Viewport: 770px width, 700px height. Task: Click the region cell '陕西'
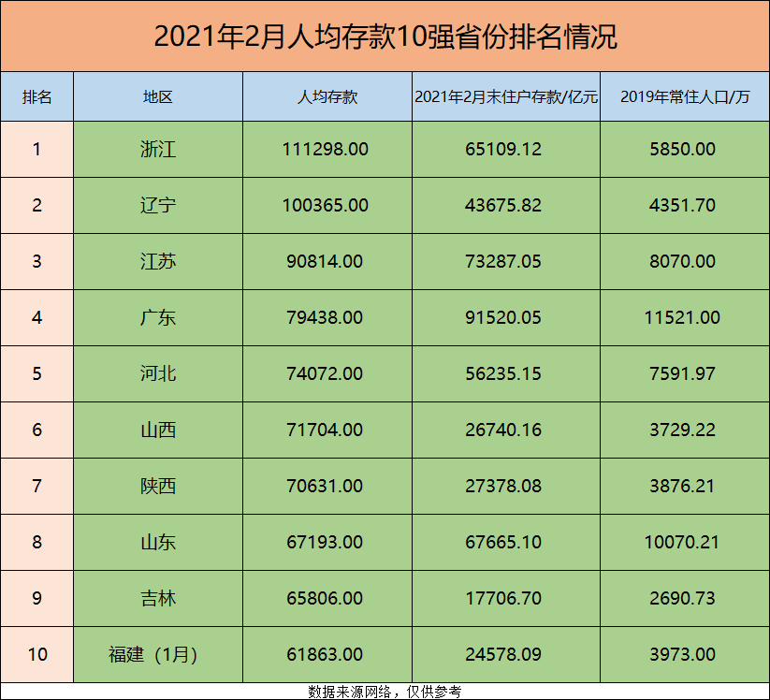pos(158,487)
